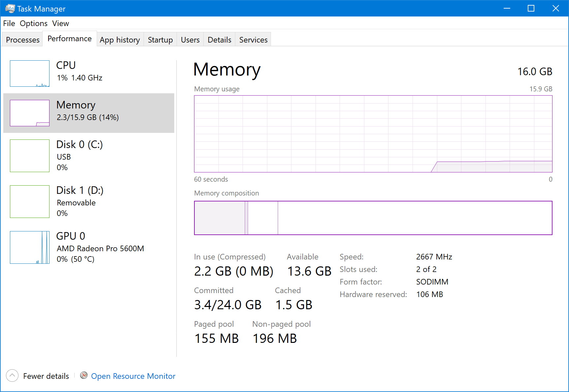Select the Disk 1 (D:) graph thumbnail
The height and width of the screenshot is (392, 569).
pyautogui.click(x=30, y=201)
